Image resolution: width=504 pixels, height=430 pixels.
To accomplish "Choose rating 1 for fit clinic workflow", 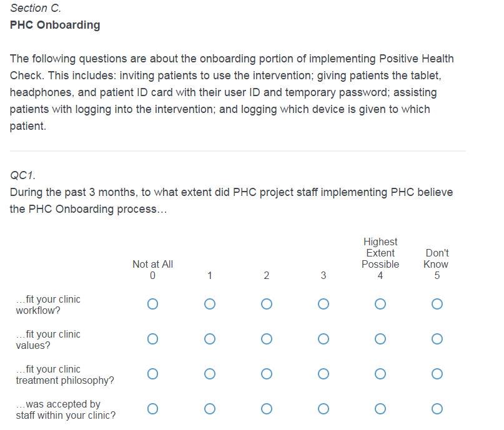I will coord(210,305).
